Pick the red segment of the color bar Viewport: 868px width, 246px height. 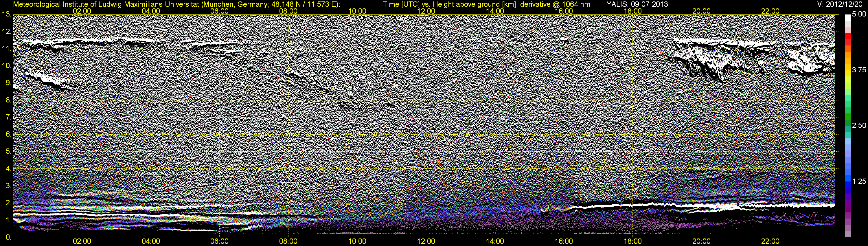[x=848, y=36]
